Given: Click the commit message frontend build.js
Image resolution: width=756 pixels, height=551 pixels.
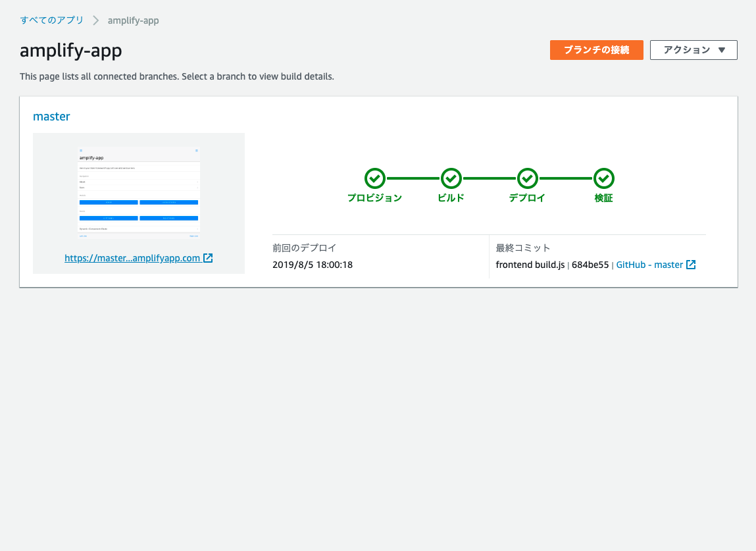Looking at the screenshot, I should (530, 265).
